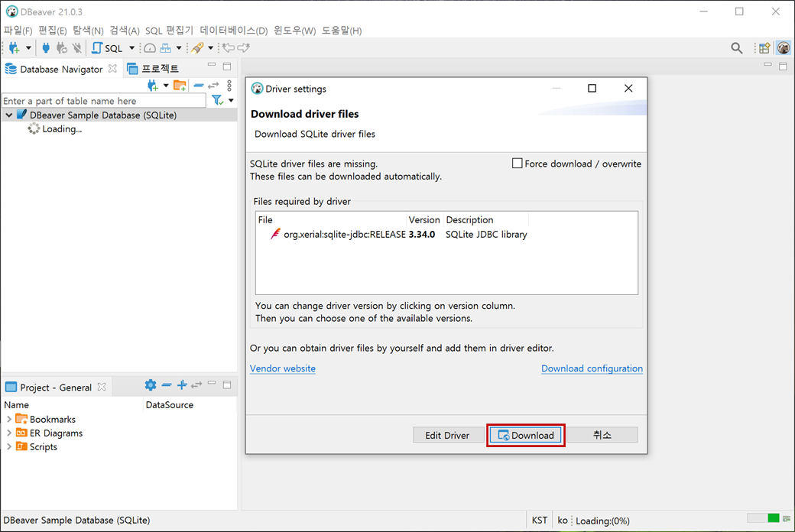This screenshot has height=532, width=795.
Task: Click the Connect plug icon in the toolbar
Action: [x=46, y=47]
